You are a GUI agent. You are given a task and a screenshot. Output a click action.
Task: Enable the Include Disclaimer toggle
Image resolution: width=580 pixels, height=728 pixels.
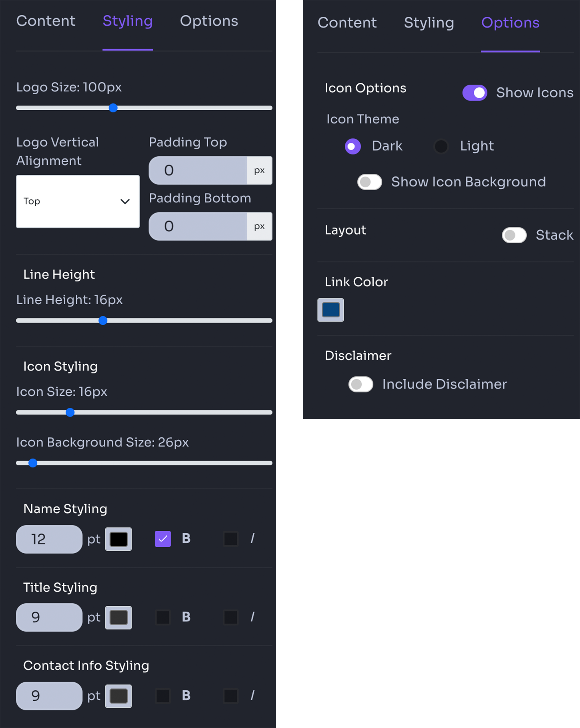tap(360, 384)
